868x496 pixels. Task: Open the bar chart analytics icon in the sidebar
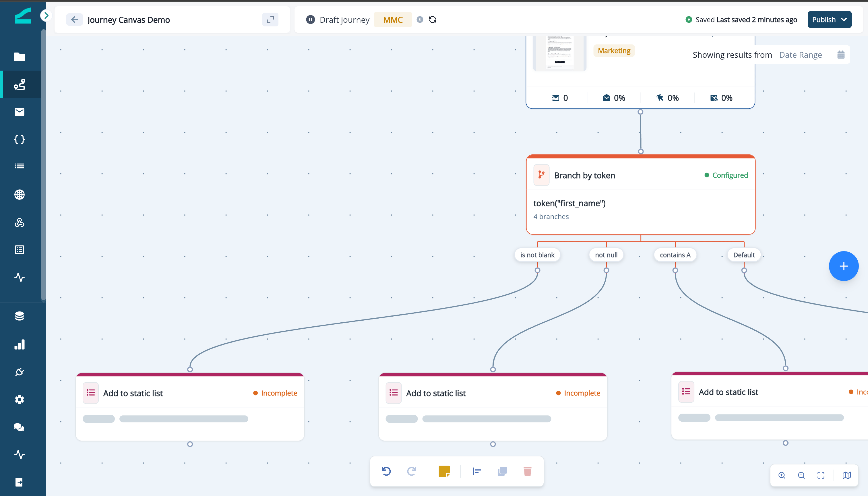(20, 344)
